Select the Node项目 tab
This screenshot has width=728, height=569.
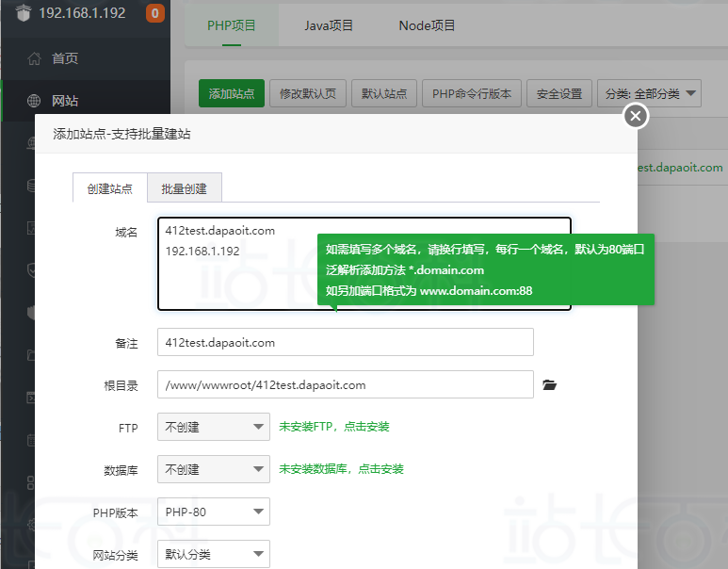[427, 25]
